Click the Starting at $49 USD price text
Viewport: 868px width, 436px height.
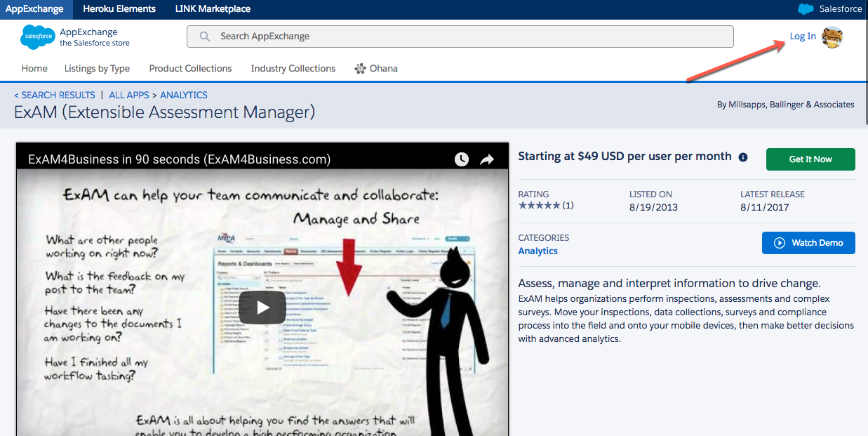625,157
